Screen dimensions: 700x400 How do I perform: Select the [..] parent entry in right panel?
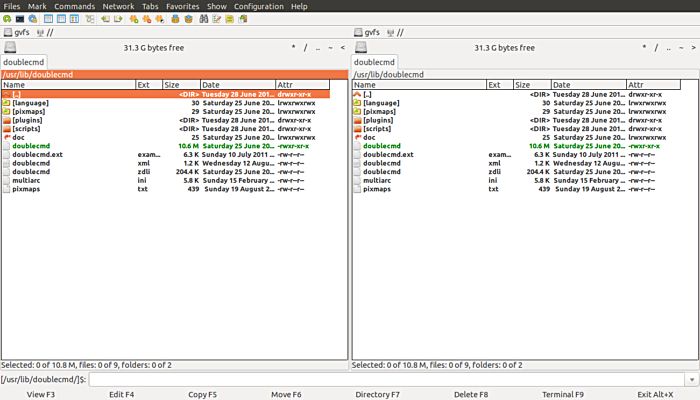coord(369,94)
